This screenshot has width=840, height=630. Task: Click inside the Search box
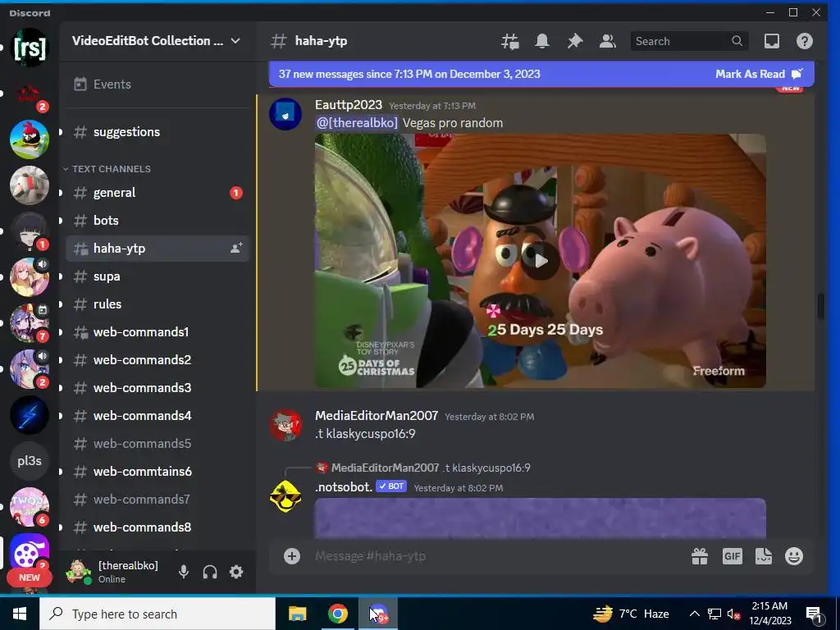[x=689, y=41]
